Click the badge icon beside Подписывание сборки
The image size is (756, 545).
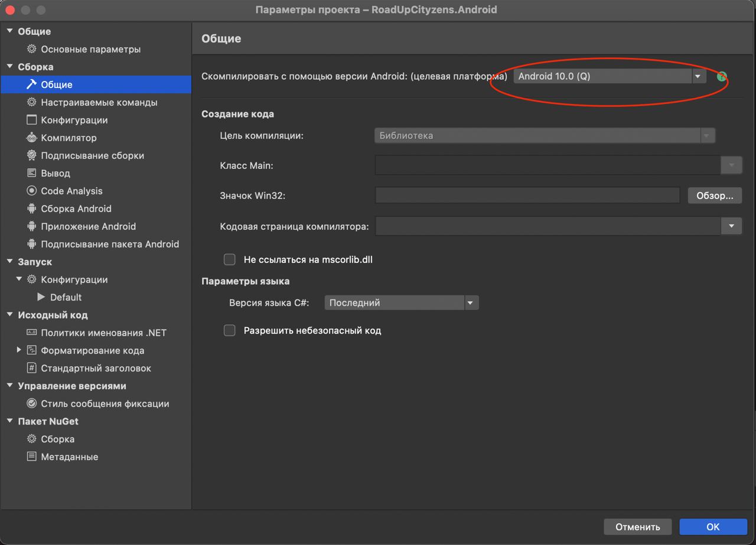pos(32,155)
